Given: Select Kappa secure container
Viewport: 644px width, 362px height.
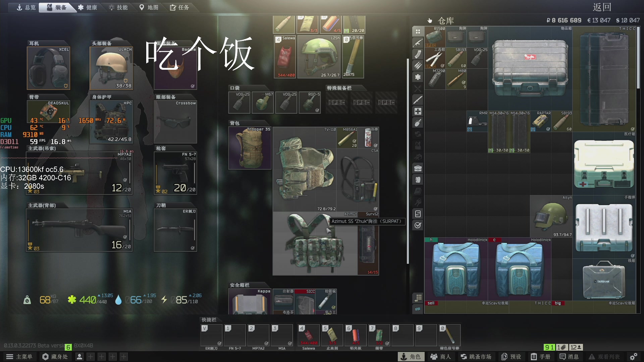Looking at the screenshot, I should 250,302.
